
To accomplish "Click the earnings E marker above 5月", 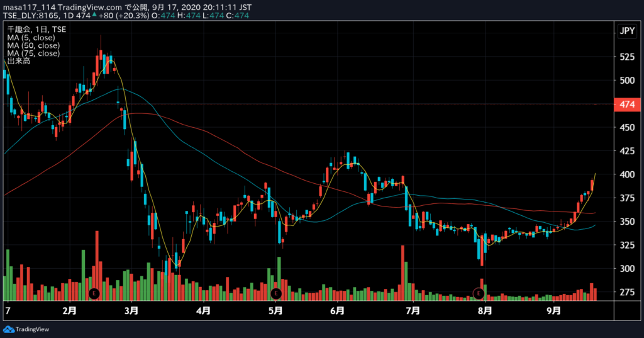I will click(x=276, y=293).
